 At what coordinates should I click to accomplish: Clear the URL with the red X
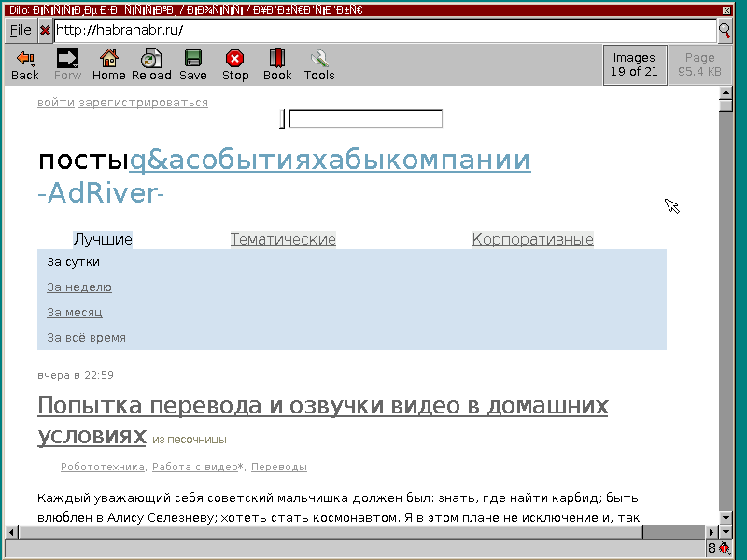pyautogui.click(x=45, y=31)
